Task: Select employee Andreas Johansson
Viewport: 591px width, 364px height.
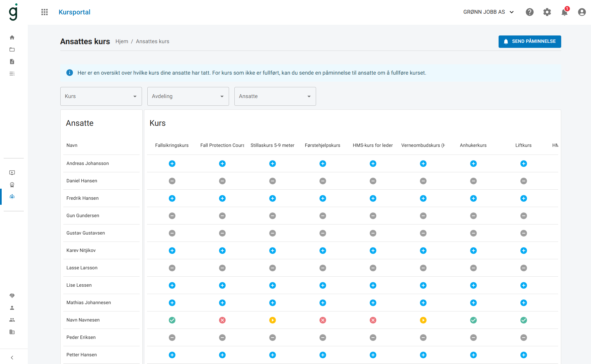Action: click(x=88, y=163)
